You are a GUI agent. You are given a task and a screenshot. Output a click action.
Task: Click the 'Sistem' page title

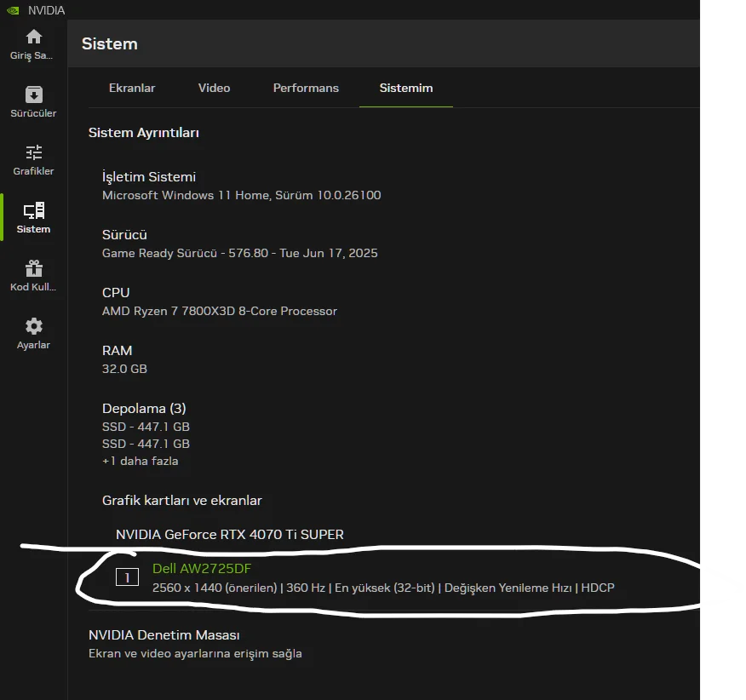(x=109, y=43)
